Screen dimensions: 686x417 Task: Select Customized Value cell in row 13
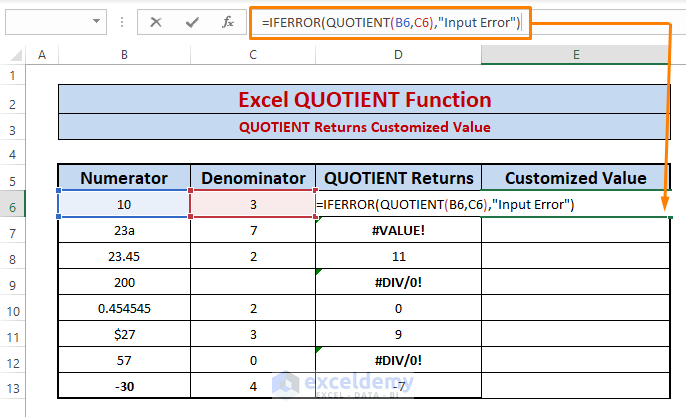coord(576,386)
